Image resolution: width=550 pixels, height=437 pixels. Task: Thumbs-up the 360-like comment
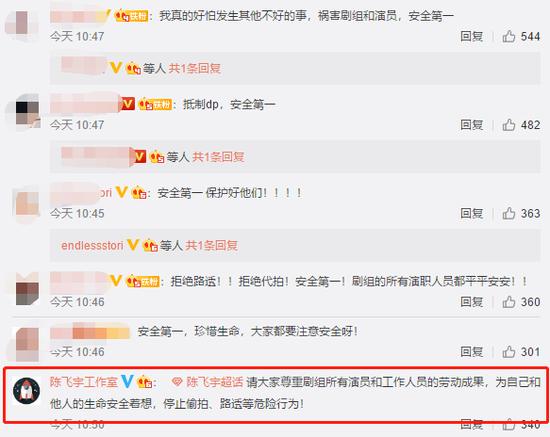pyautogui.click(x=509, y=302)
